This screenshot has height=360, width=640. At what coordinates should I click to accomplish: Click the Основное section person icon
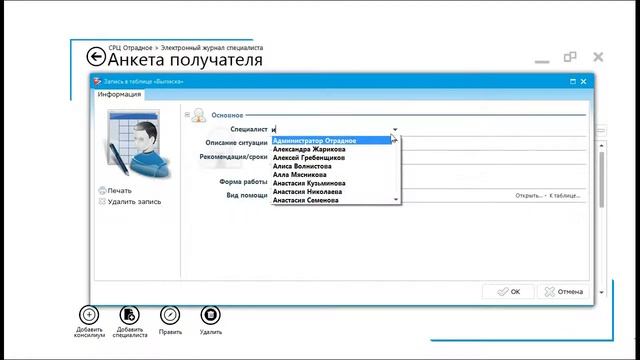(199, 115)
